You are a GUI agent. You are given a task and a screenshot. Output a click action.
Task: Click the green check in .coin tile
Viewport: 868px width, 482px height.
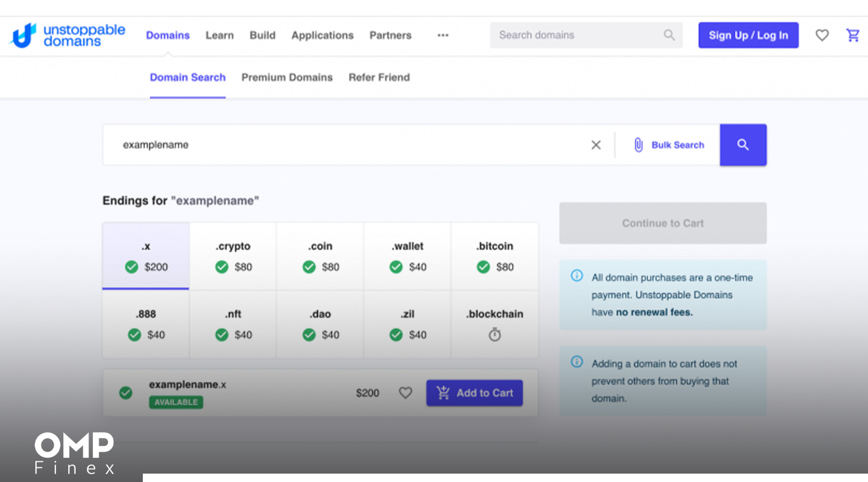coord(309,267)
